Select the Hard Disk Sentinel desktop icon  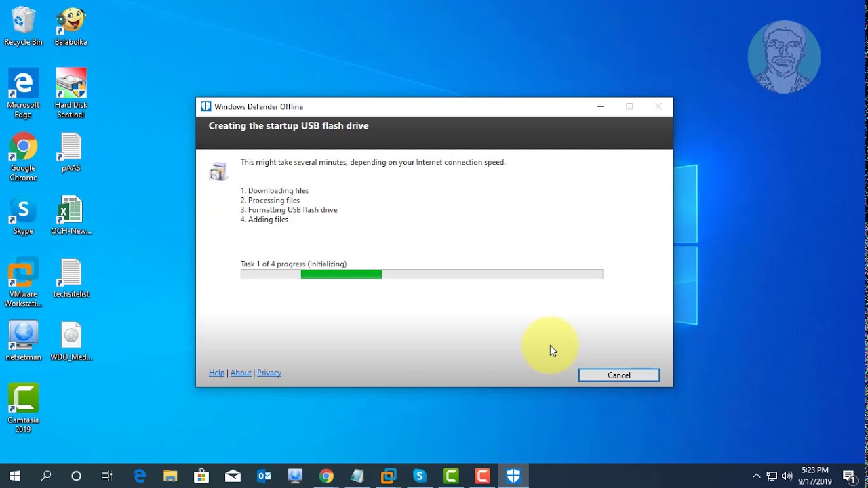[71, 91]
